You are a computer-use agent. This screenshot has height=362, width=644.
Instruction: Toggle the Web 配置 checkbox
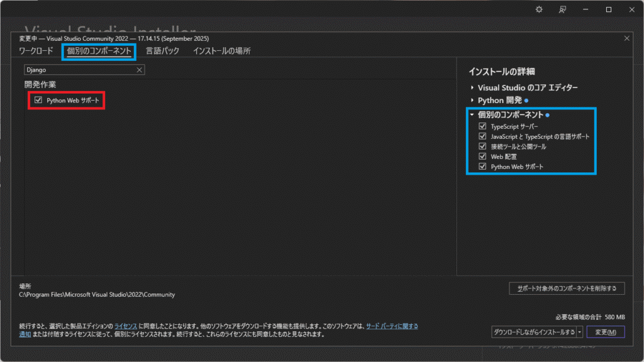[x=482, y=156]
